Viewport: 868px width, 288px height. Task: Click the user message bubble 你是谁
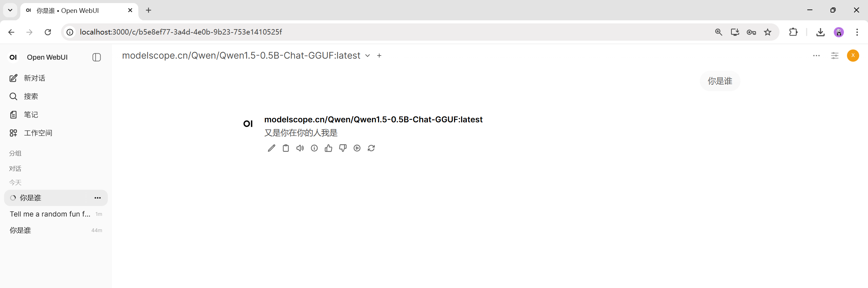coord(720,81)
